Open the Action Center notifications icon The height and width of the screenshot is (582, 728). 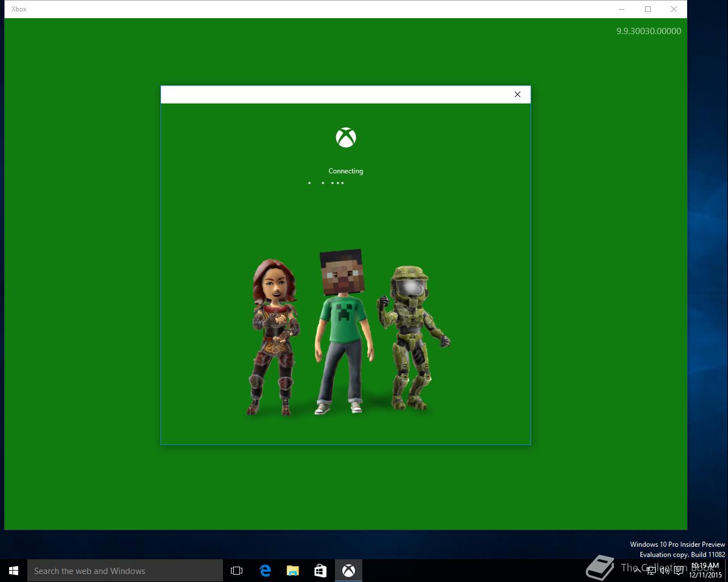click(x=679, y=571)
